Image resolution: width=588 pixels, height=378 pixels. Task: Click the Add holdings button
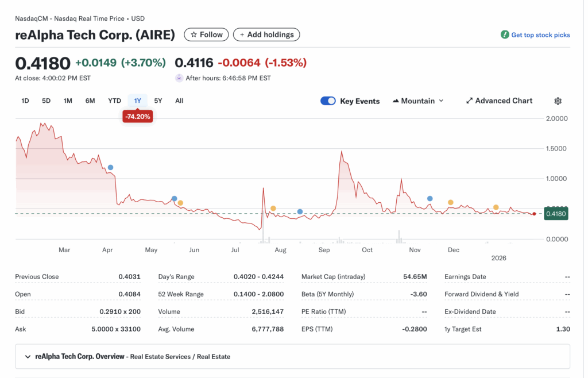(266, 34)
